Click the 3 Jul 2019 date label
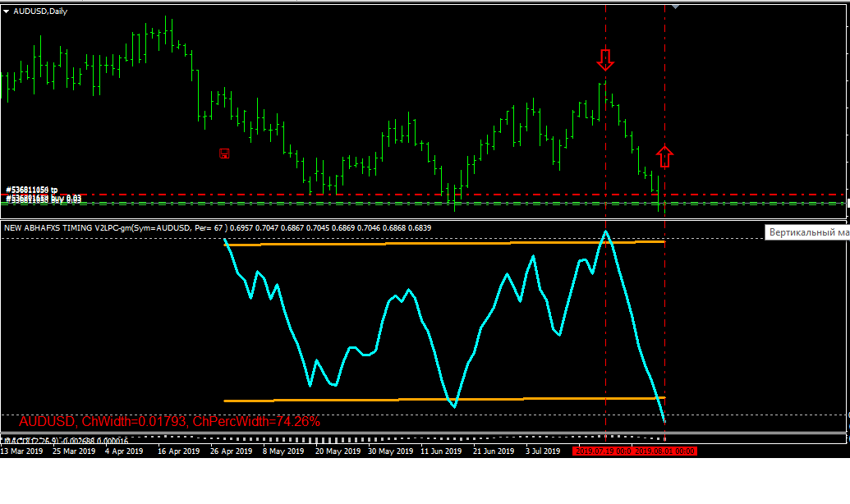The height and width of the screenshot is (504, 850). click(x=543, y=451)
